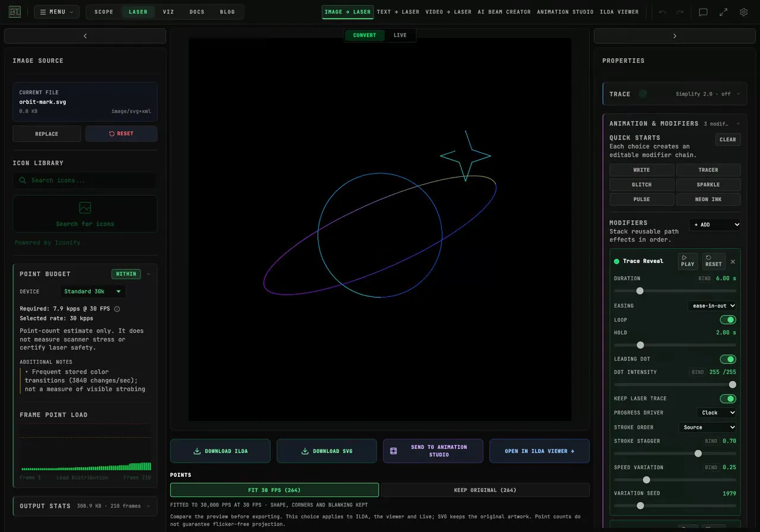Open settings with the gear icon
This screenshot has width=760, height=532.
tap(743, 12)
